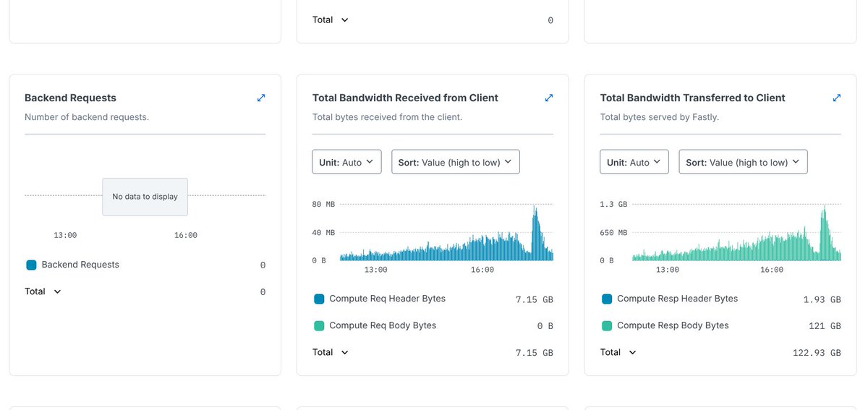Toggle the Backend Requests legend color square

click(x=31, y=265)
